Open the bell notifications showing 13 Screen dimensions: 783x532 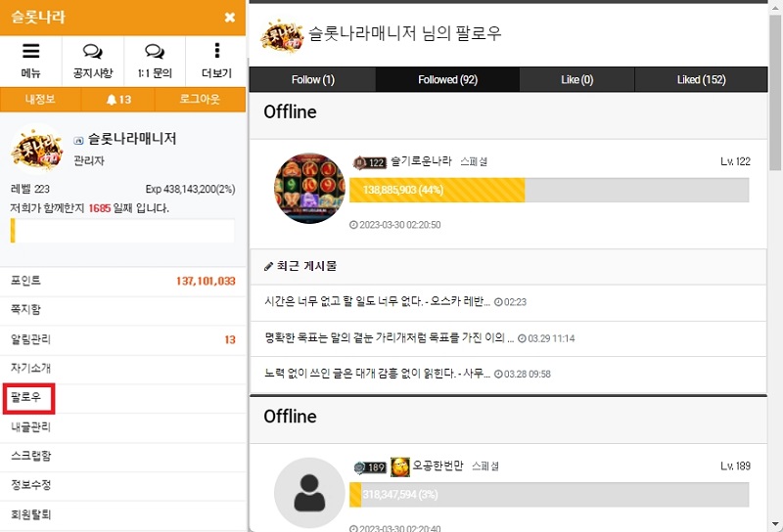(118, 100)
